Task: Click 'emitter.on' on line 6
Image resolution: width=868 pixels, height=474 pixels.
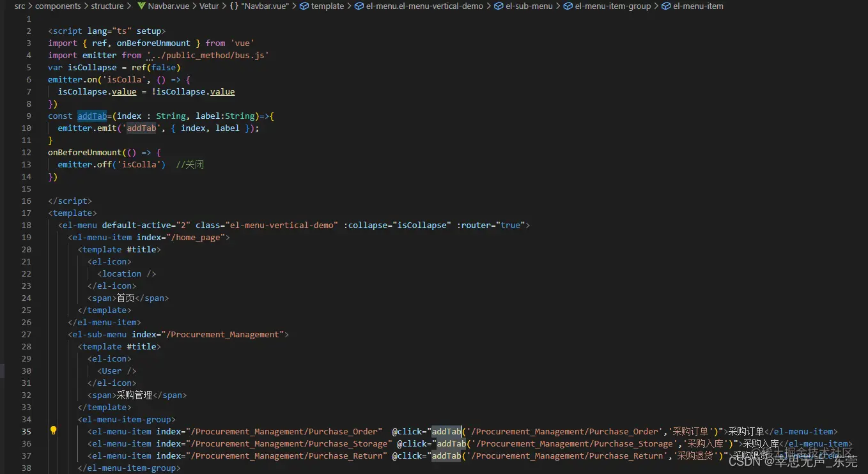Action: click(72, 79)
